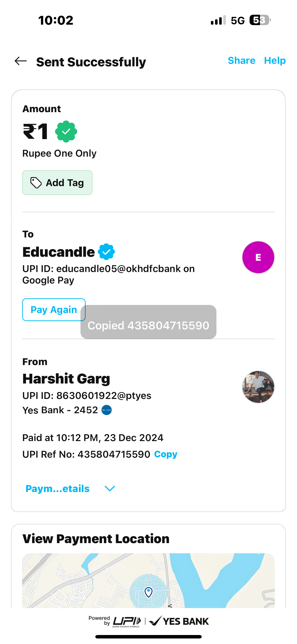
Task: Tap the magenta Educandle avatar circle
Action: coord(258,257)
